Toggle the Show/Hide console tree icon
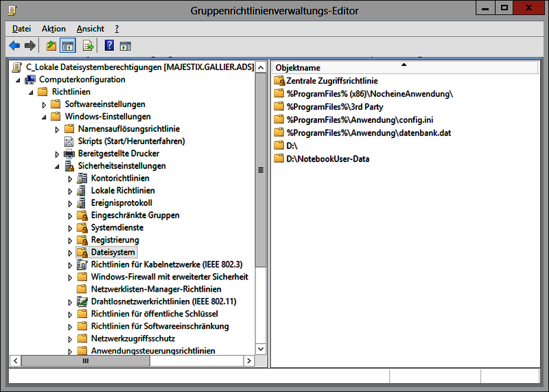 (68, 45)
